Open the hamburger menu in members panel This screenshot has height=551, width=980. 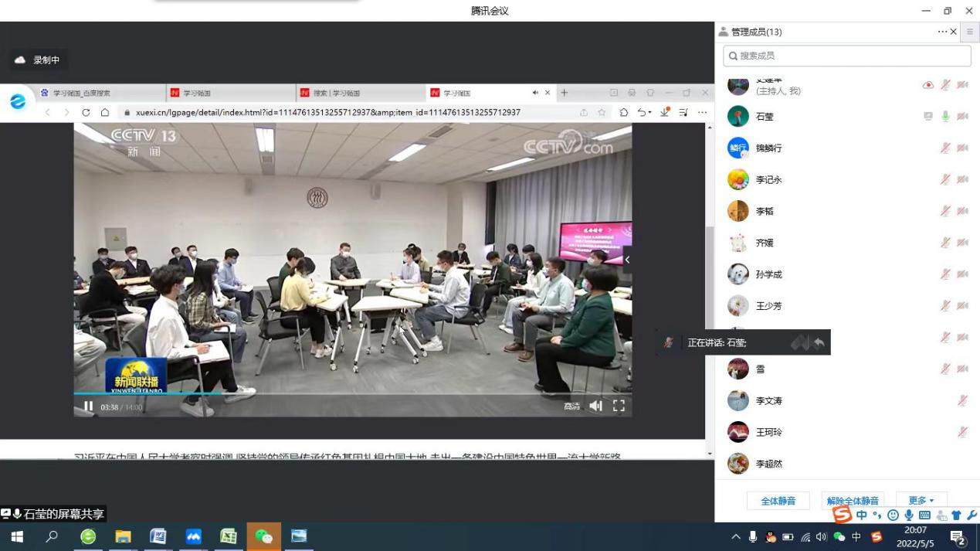[x=970, y=32]
